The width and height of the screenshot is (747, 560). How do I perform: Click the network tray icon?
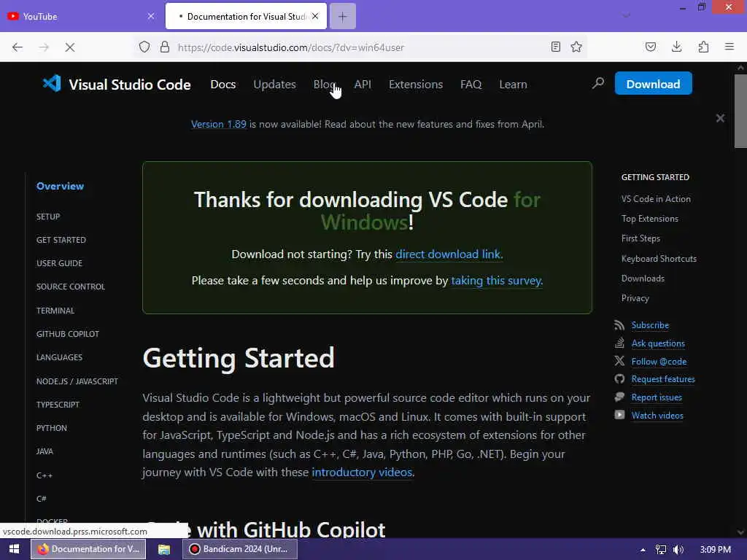coord(661,550)
